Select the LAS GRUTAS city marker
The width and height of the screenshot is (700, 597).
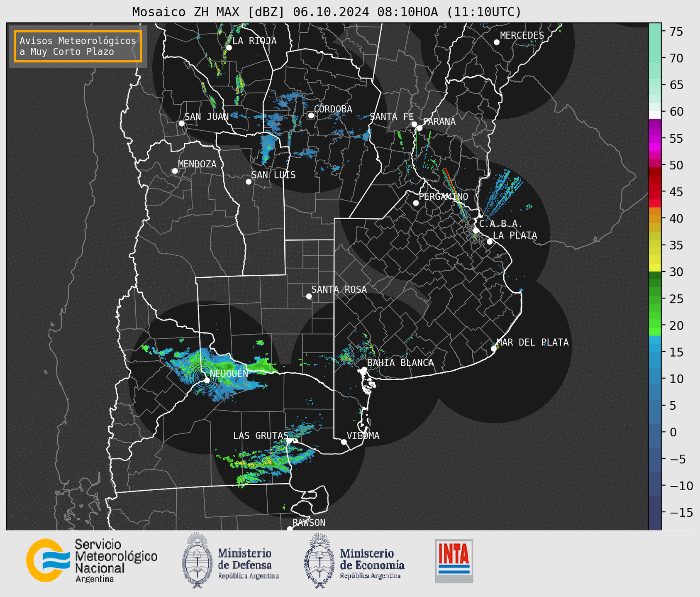pos(289,441)
